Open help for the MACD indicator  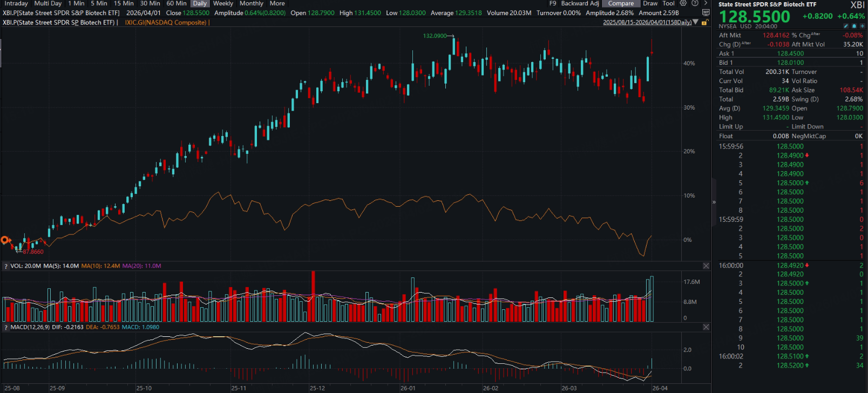click(6, 327)
